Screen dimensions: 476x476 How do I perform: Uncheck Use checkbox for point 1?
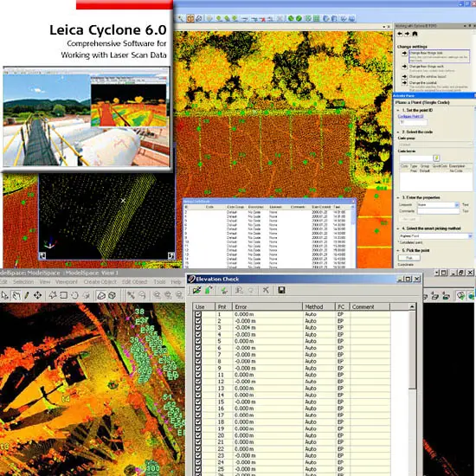point(198,314)
